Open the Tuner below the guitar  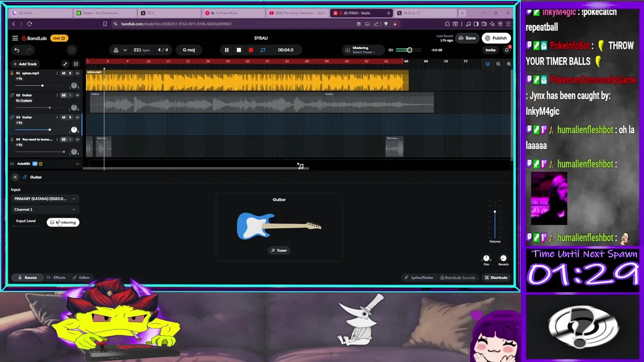(x=279, y=250)
